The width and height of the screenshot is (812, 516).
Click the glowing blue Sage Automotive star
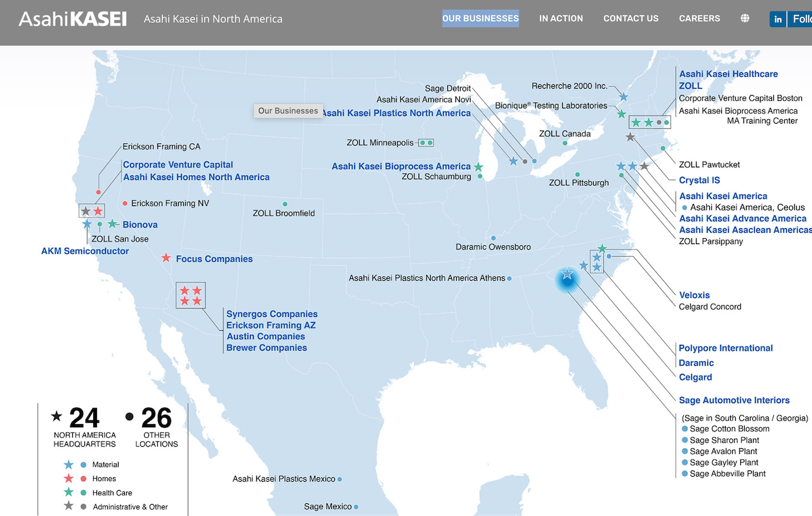coord(567,274)
